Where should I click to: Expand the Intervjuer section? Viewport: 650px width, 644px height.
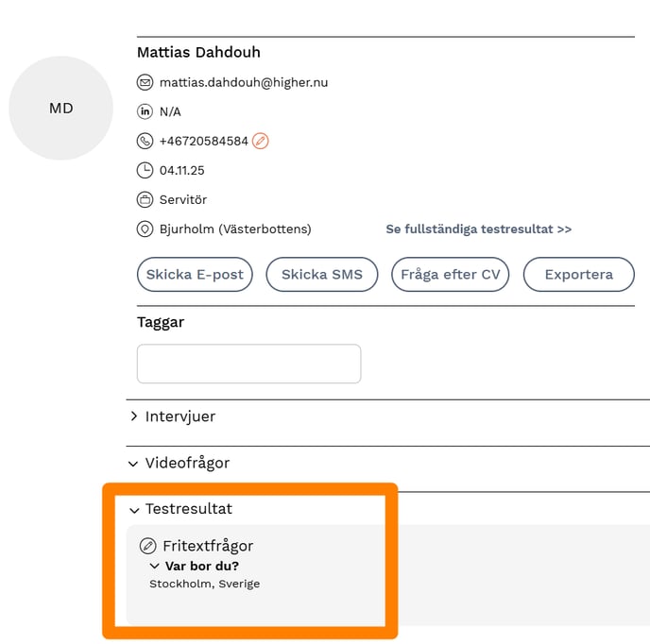pos(134,416)
